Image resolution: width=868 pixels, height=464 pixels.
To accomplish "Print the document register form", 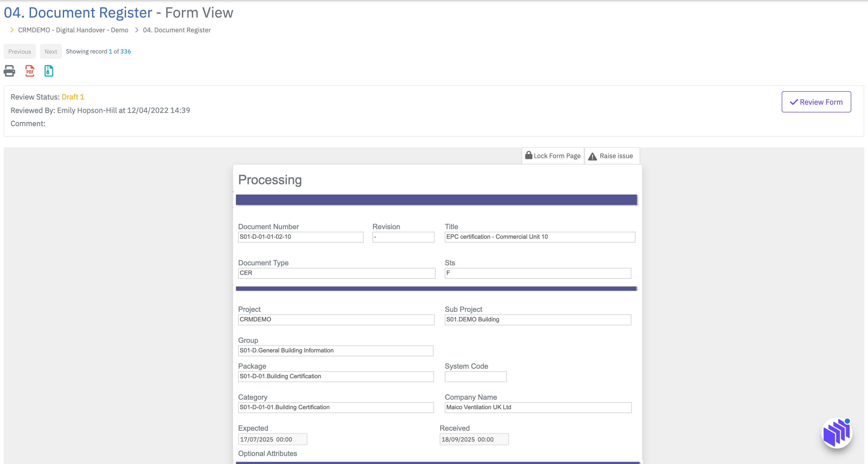I will 9,71.
